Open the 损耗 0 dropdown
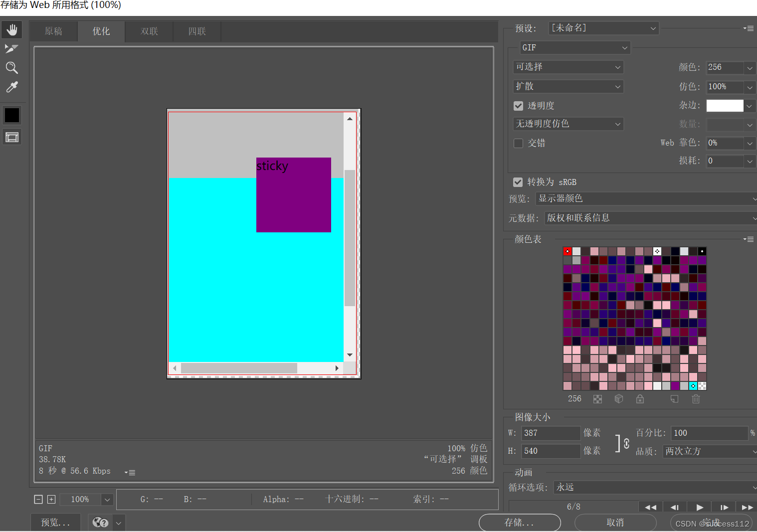The width and height of the screenshot is (757, 532). pos(750,161)
